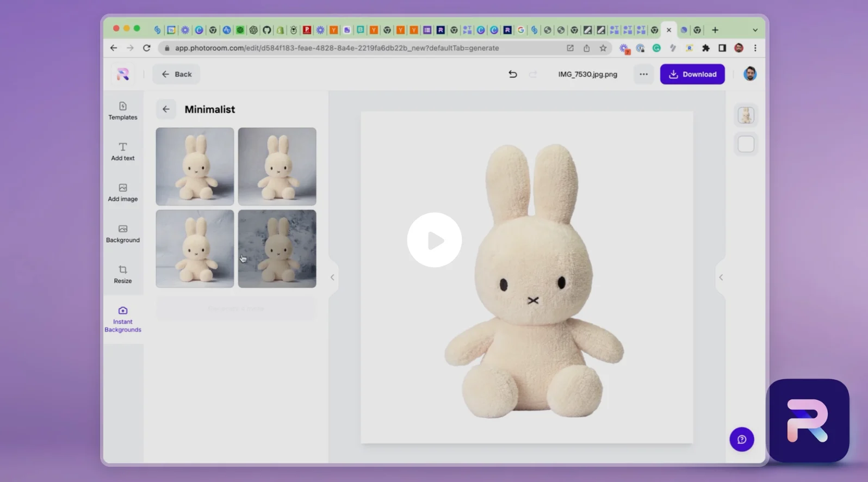Switch to the Google tab

click(521, 30)
